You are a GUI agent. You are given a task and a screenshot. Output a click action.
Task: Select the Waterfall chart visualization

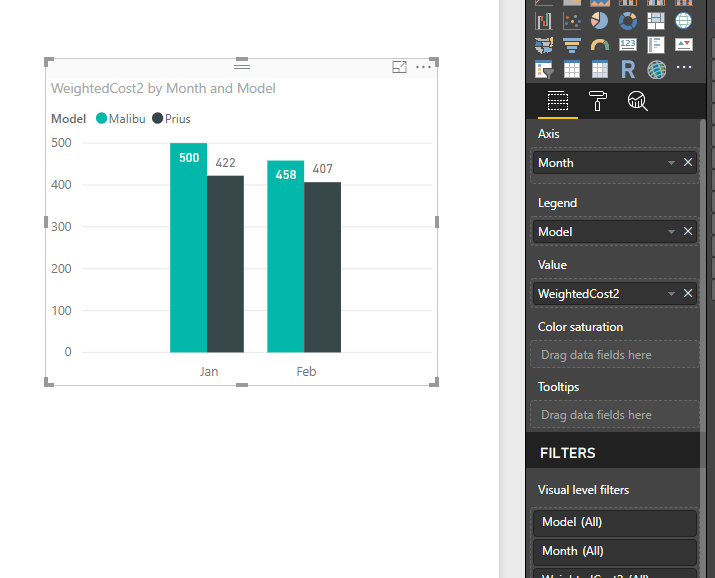tap(544, 21)
